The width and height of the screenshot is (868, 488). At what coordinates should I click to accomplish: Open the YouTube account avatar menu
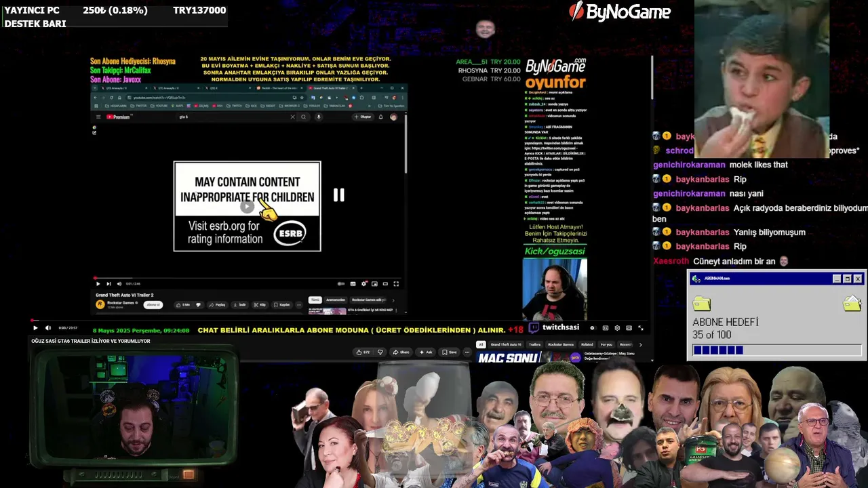click(x=393, y=117)
